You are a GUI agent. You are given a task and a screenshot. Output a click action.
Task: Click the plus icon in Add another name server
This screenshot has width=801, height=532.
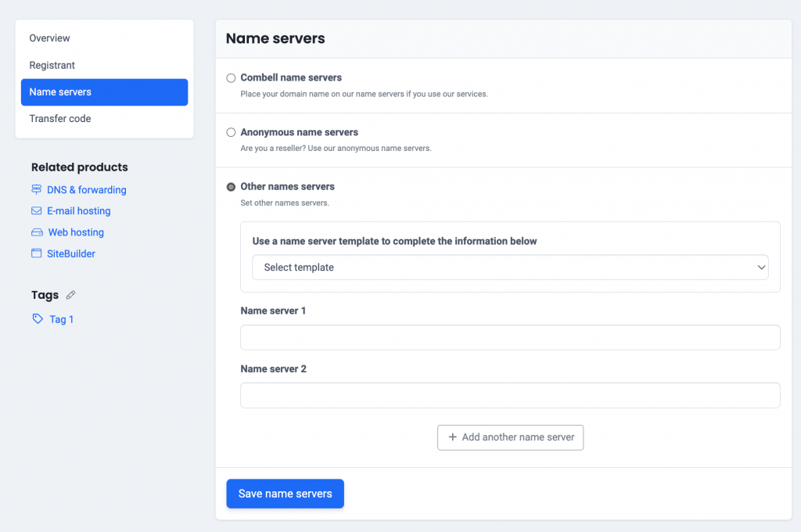click(453, 437)
